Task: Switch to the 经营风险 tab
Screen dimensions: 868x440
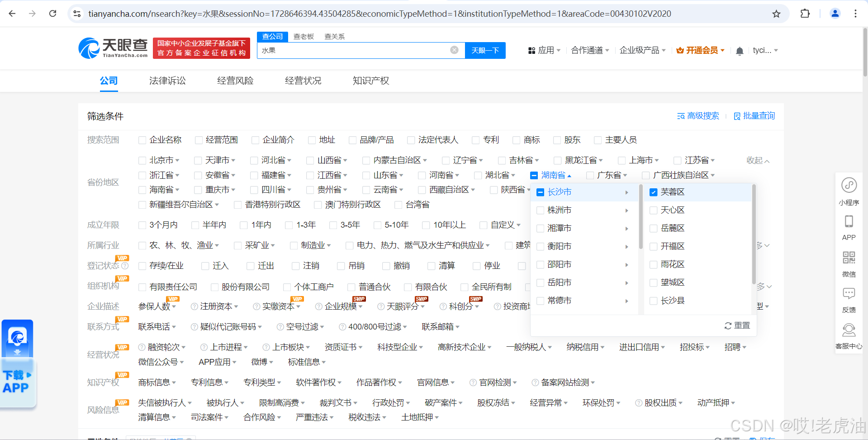Action: click(235, 81)
